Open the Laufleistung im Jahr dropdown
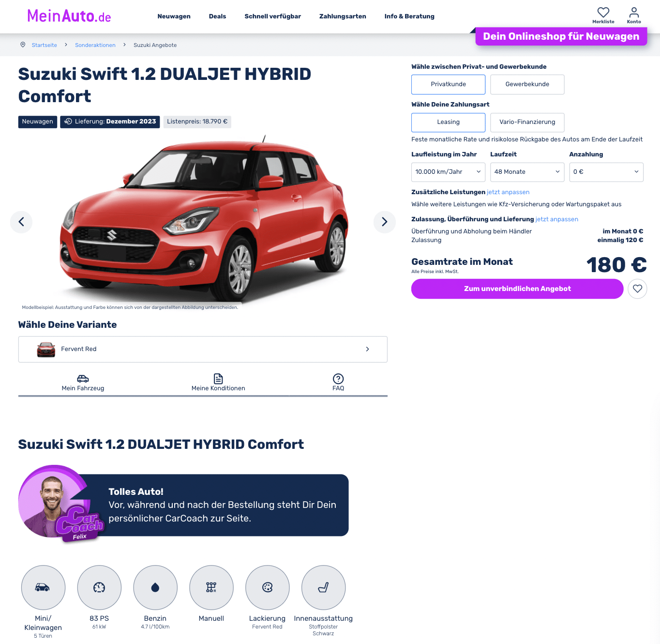The image size is (660, 644). (449, 172)
